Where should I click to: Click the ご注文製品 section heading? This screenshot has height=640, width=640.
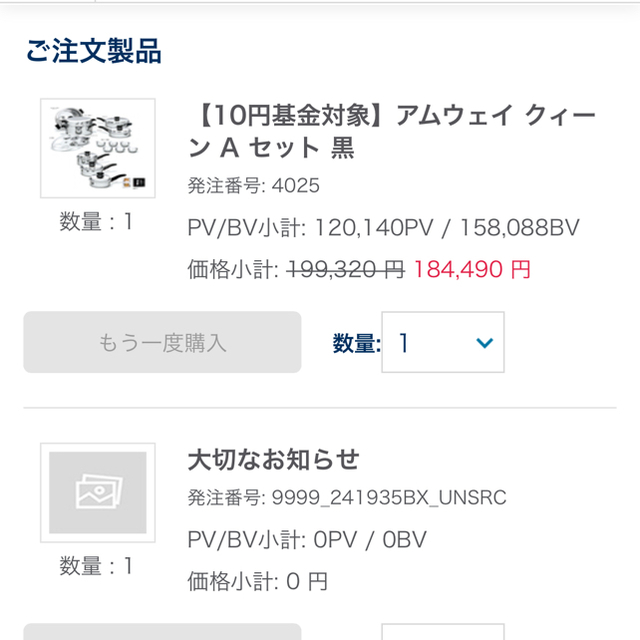94,51
